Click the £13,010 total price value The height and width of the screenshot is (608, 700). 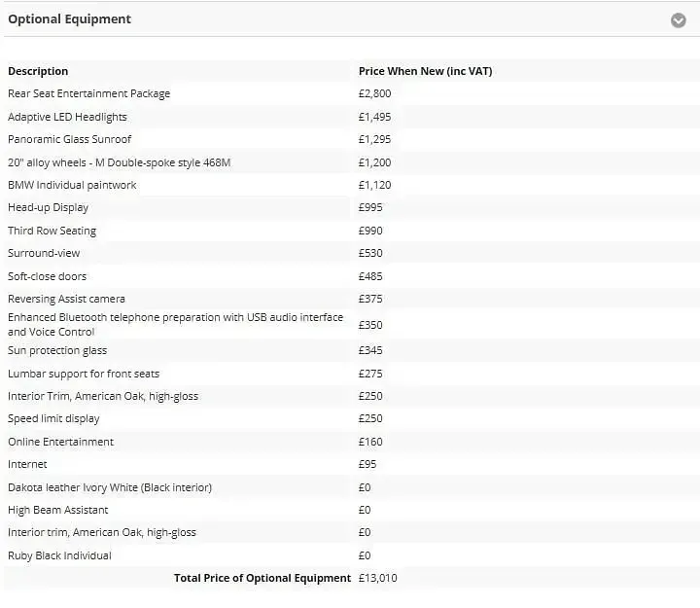[377, 578]
